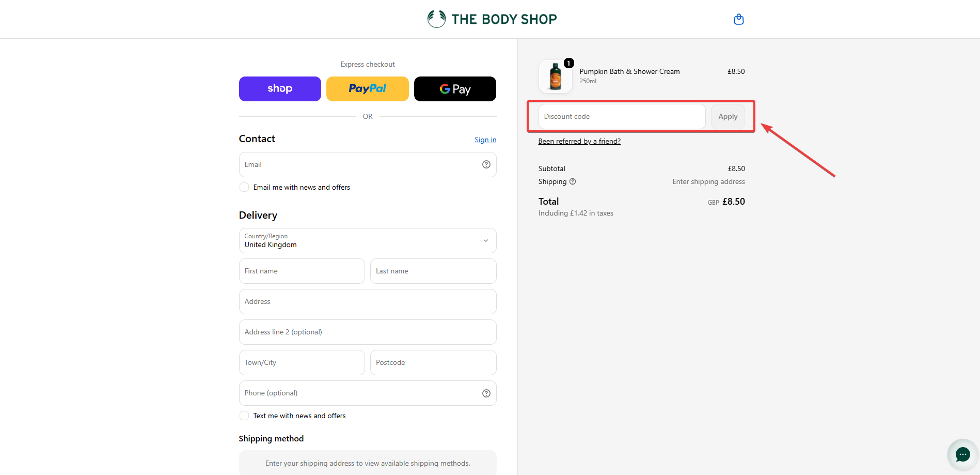Click the Apply discount button
Screen dimensions: 980x475
tap(728, 117)
